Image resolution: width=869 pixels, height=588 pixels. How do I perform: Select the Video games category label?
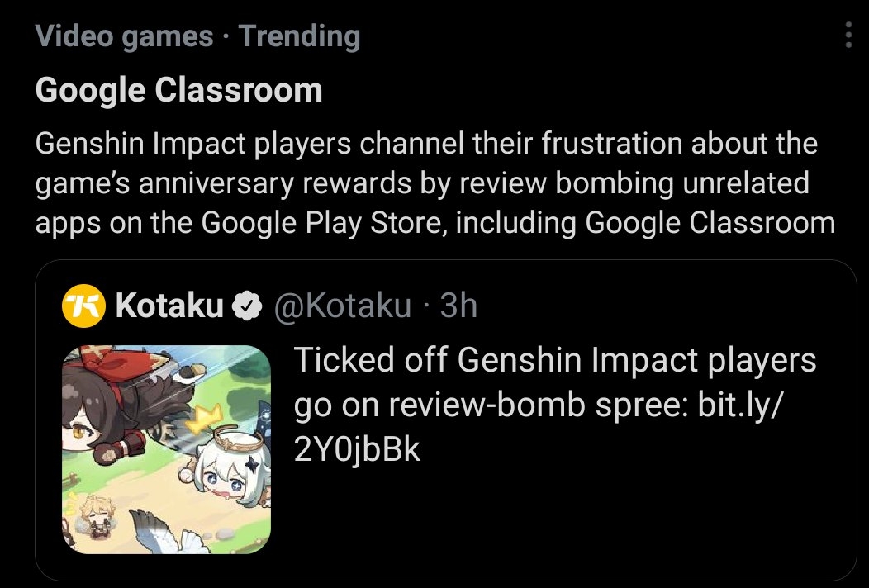coord(124,36)
